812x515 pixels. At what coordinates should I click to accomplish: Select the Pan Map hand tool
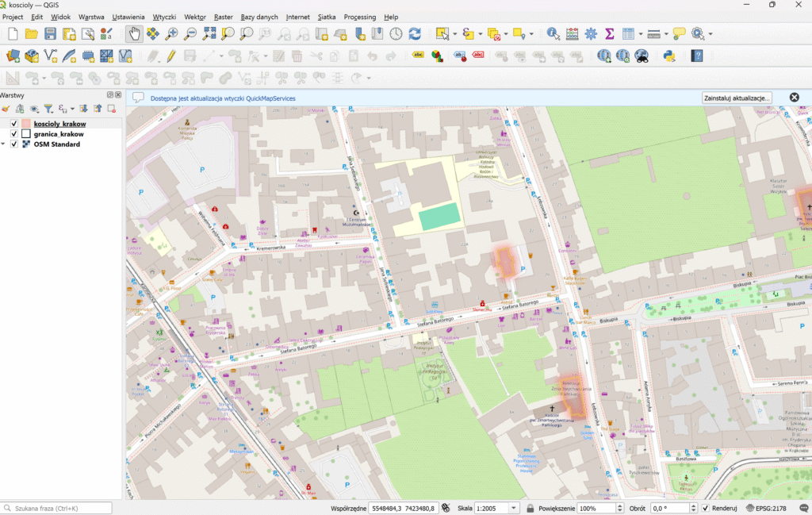click(133, 33)
